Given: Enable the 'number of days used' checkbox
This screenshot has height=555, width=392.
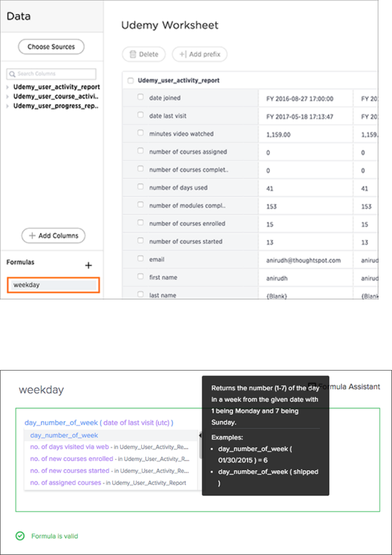Looking at the screenshot, I should [141, 187].
